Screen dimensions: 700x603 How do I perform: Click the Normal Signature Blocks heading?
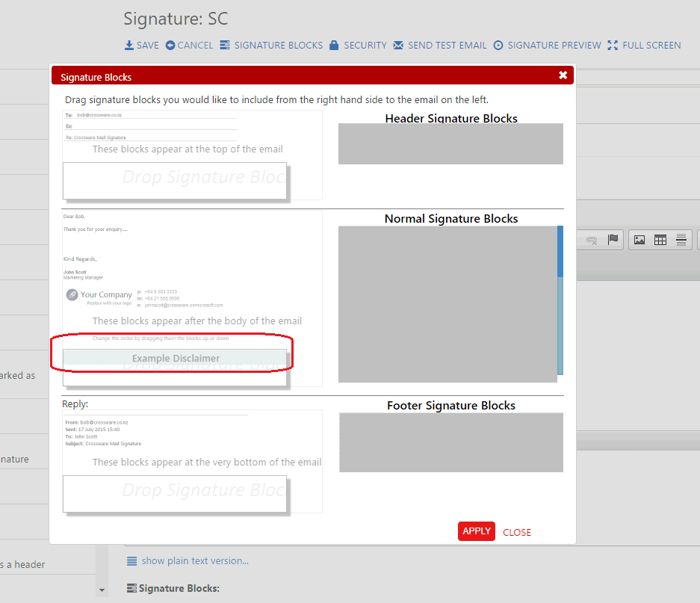[451, 218]
